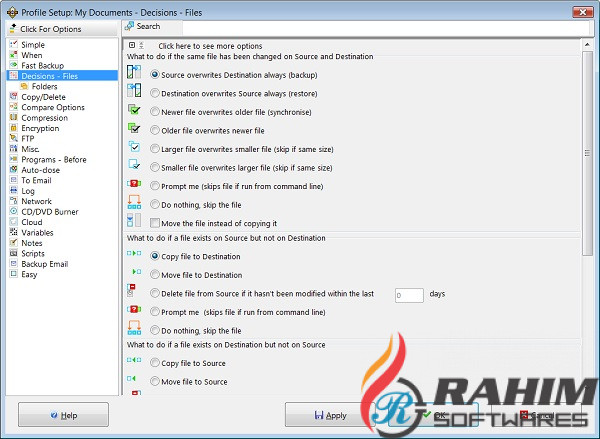Click the icon beside Smaller file overwrites larger
The height and width of the screenshot is (439, 600).
tap(134, 165)
